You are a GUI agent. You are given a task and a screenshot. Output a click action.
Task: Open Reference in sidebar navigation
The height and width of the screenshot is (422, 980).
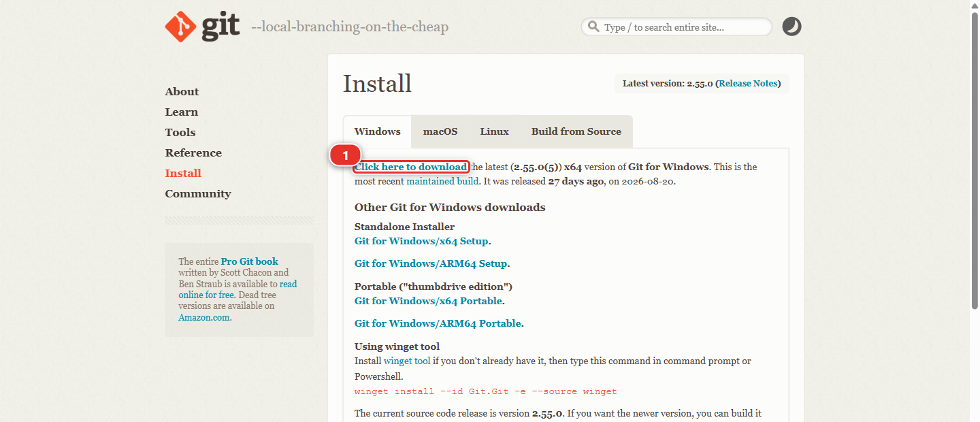(x=193, y=153)
